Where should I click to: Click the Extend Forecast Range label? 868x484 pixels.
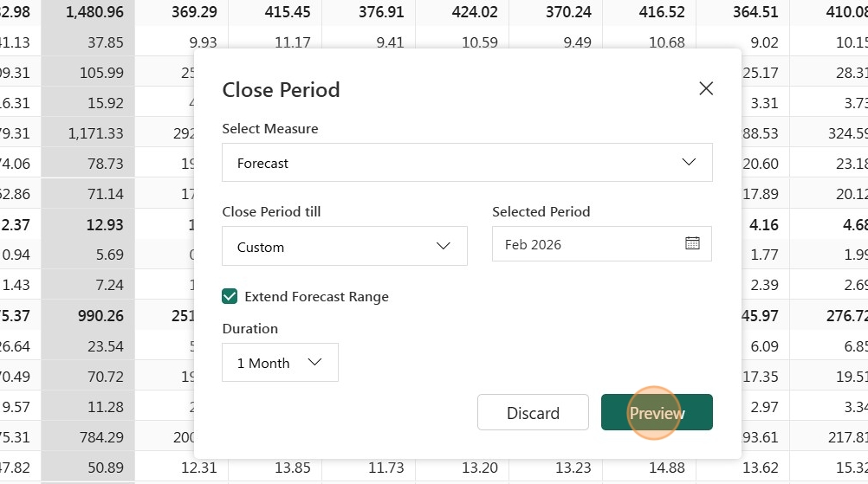point(317,297)
